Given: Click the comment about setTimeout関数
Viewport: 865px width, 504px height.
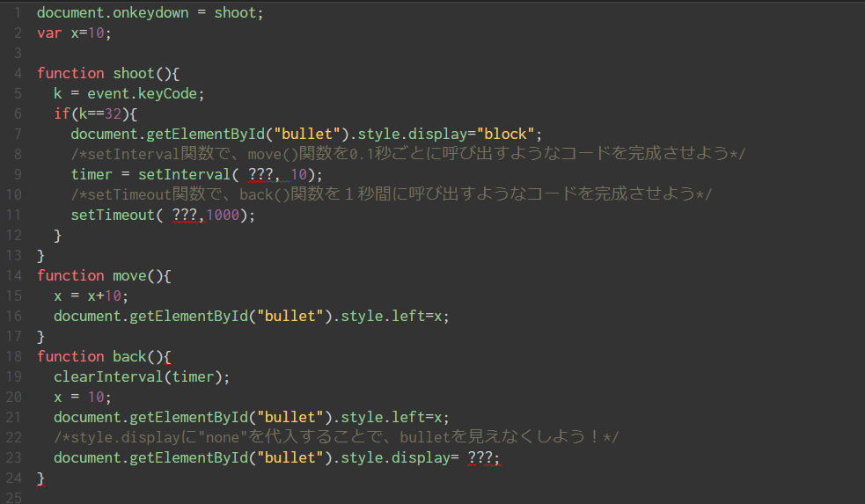Looking at the screenshot, I should coord(391,194).
